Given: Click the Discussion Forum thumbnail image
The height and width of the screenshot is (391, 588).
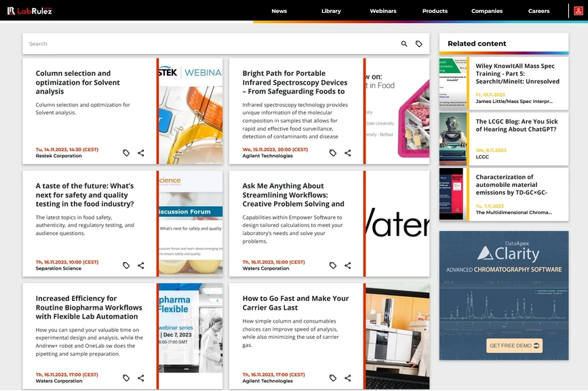Looking at the screenshot, I should tap(191, 224).
